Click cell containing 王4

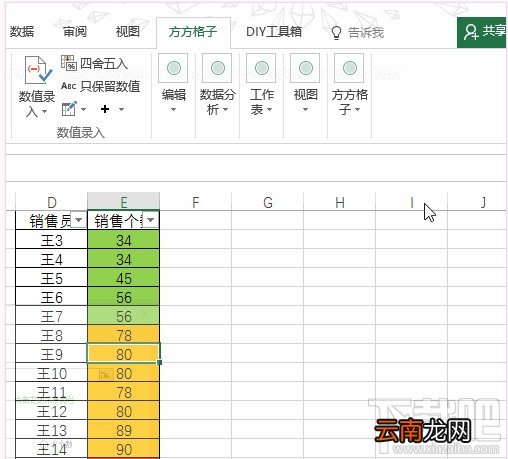pyautogui.click(x=51, y=259)
